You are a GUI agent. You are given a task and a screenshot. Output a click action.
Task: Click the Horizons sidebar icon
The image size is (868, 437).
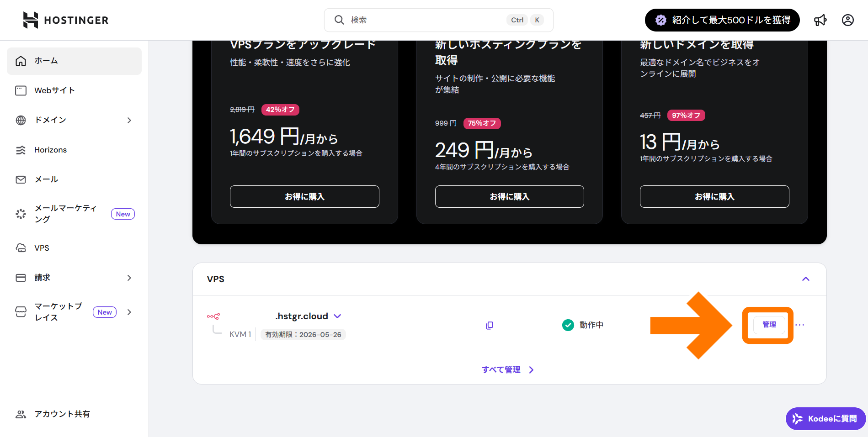pos(21,150)
